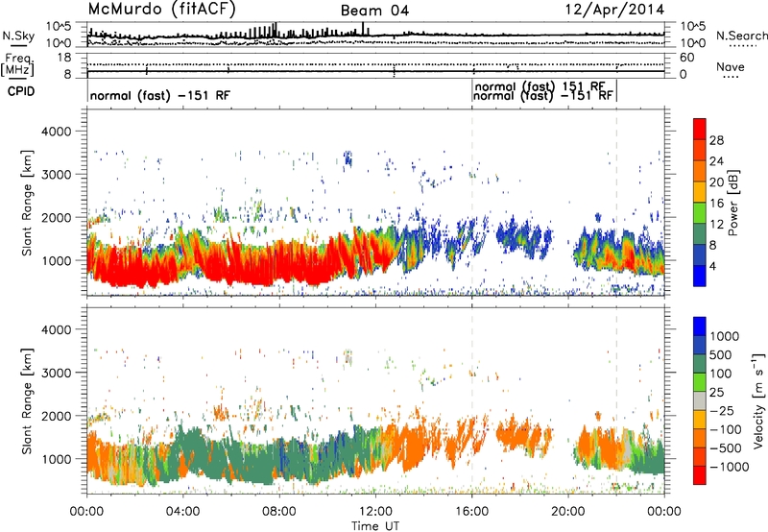Click the 'CPID' row label
The image size is (768, 532).
[x=21, y=91]
